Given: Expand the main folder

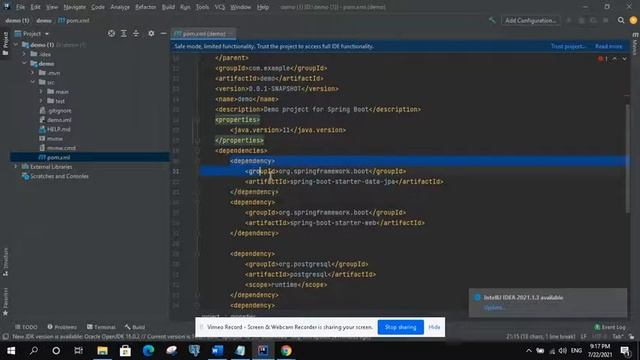Looking at the screenshot, I should pos(40,91).
